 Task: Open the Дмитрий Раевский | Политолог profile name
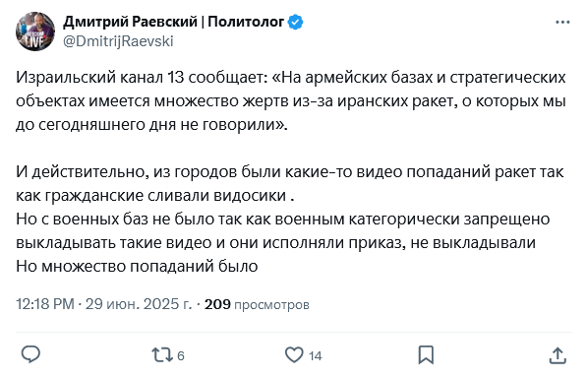pyautogui.click(x=173, y=22)
